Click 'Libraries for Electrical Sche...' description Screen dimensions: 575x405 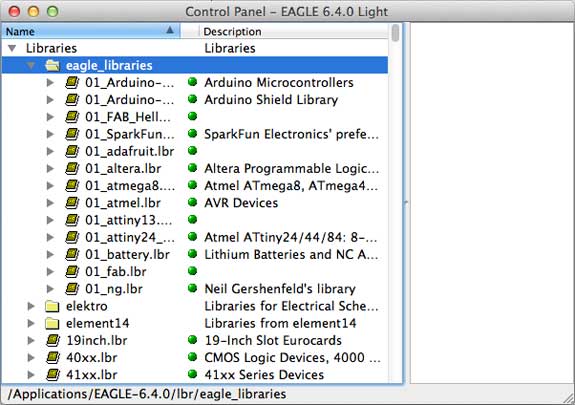(x=291, y=306)
